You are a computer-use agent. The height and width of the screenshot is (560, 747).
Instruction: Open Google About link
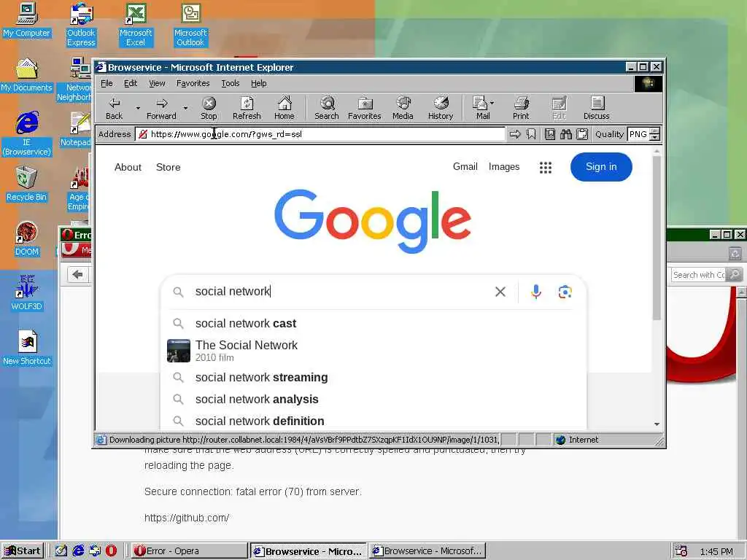(x=128, y=167)
